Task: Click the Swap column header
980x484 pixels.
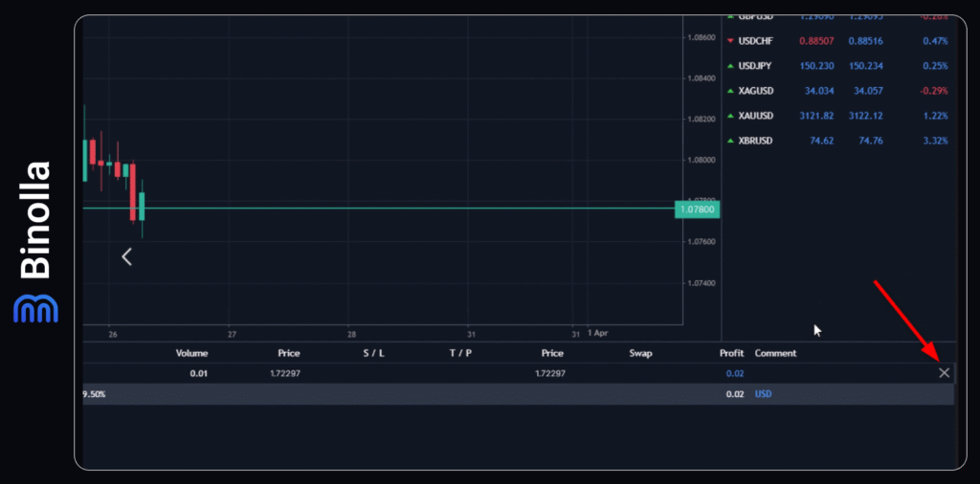Action: [x=640, y=353]
